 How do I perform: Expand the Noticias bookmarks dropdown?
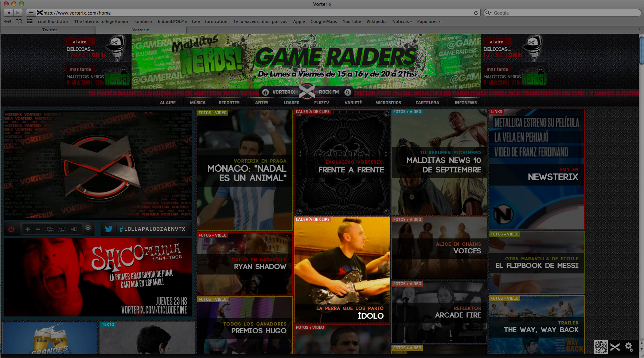pos(402,22)
